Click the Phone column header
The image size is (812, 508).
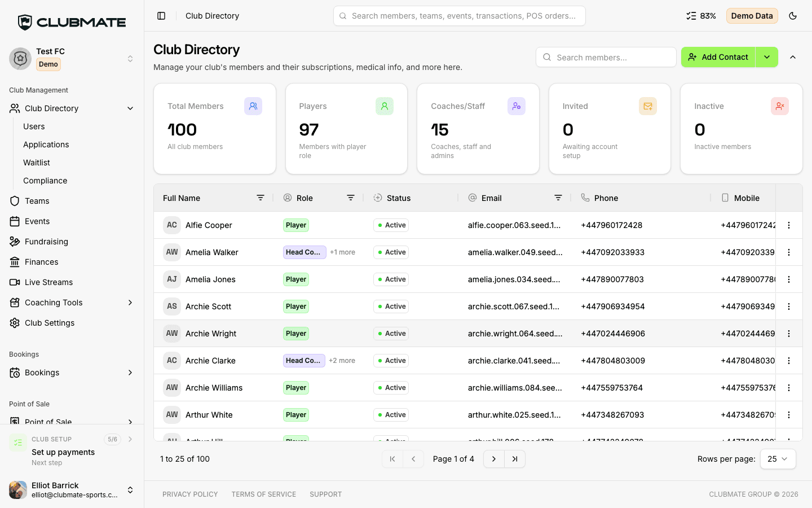pos(606,198)
